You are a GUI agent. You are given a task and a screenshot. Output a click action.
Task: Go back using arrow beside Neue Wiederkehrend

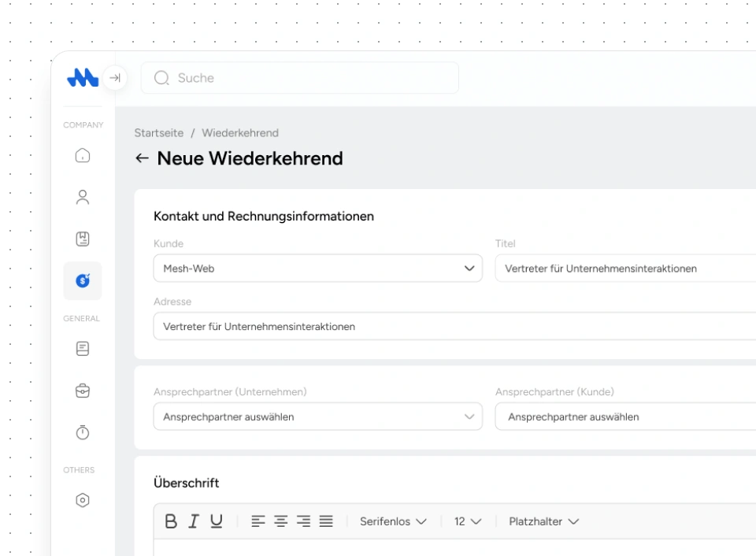pyautogui.click(x=142, y=158)
